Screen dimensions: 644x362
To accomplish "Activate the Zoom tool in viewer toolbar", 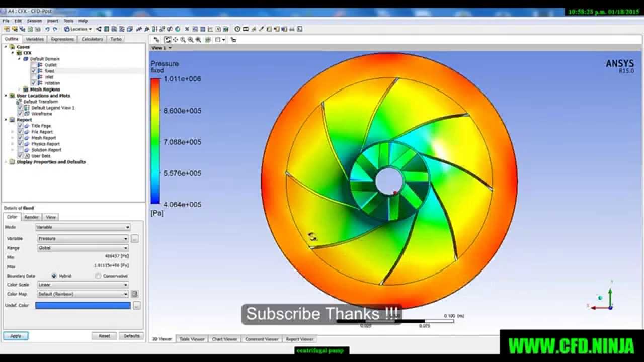I will tap(183, 40).
